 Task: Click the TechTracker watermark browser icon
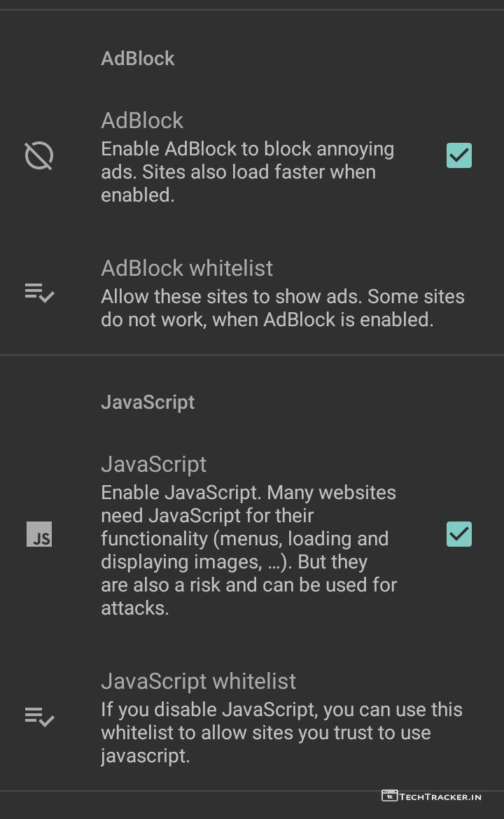click(389, 796)
